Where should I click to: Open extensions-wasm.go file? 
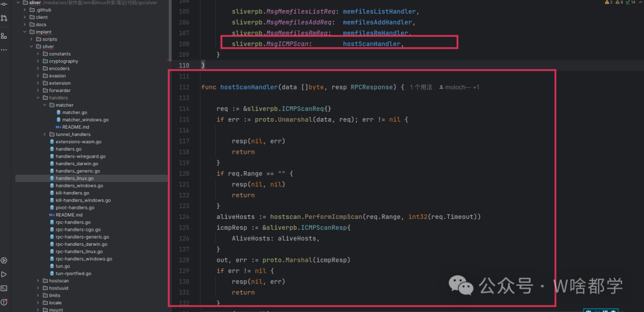coord(79,142)
